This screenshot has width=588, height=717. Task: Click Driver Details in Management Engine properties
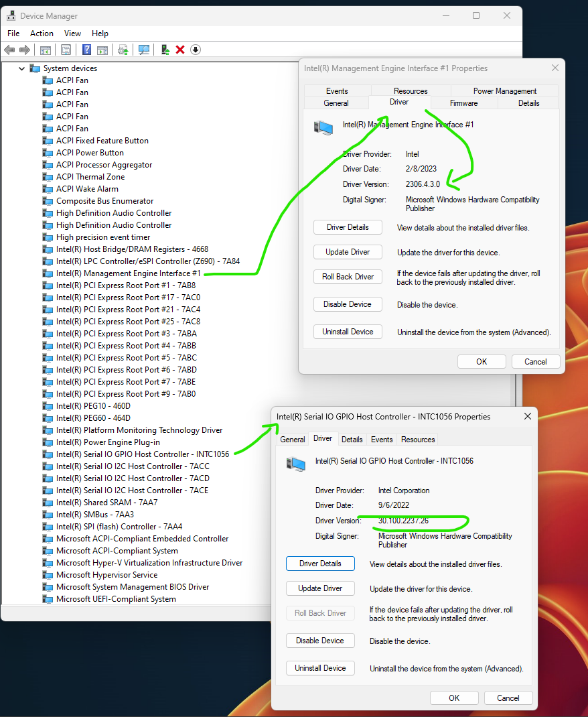click(x=348, y=227)
